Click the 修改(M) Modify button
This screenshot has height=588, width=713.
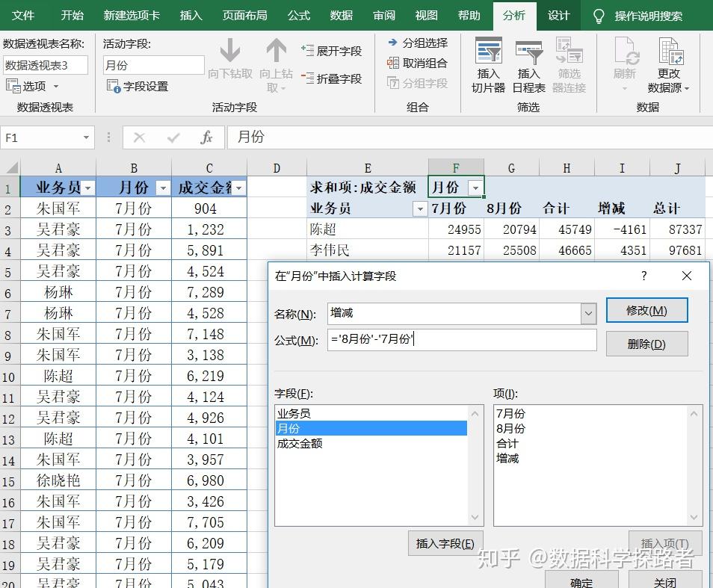click(x=646, y=310)
